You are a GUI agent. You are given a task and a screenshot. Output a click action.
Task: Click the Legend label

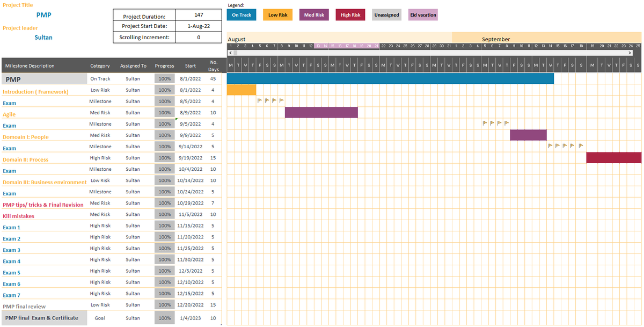(236, 4)
